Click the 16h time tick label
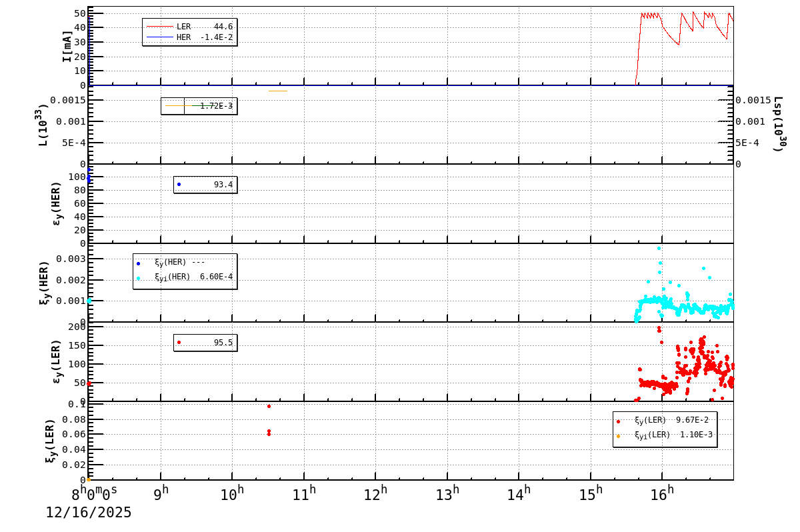The height and width of the screenshot is (532, 800). [663, 495]
